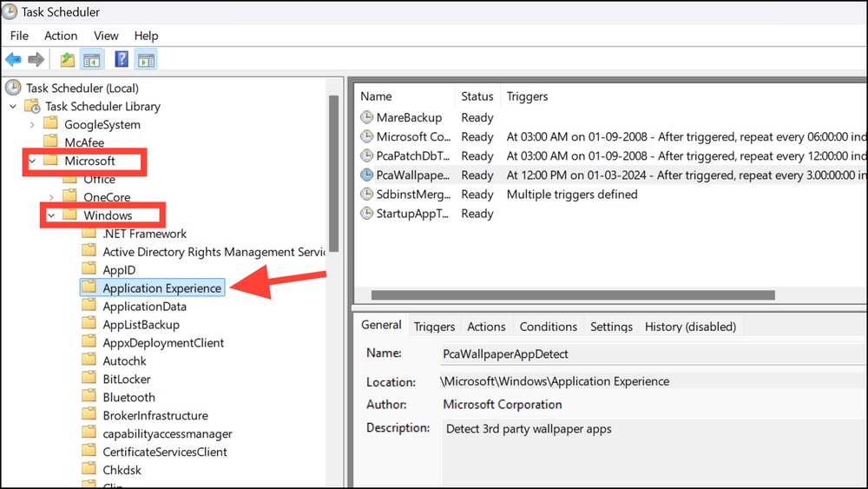Click 'Multiple triggers defined' trigger cell

[x=572, y=195]
